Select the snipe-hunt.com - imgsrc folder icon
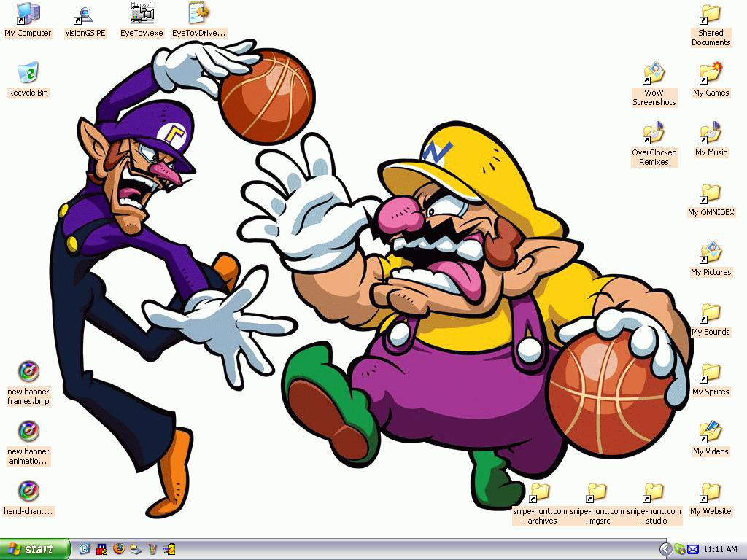747x560 pixels. point(597,492)
